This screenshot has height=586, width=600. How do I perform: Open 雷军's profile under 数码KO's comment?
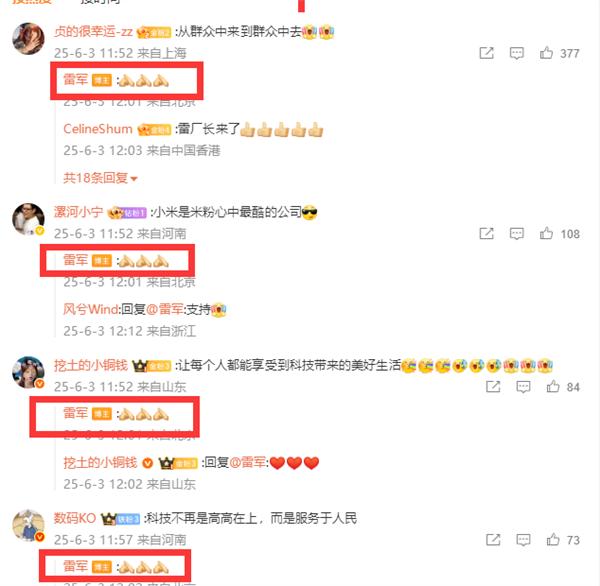pyautogui.click(x=75, y=566)
